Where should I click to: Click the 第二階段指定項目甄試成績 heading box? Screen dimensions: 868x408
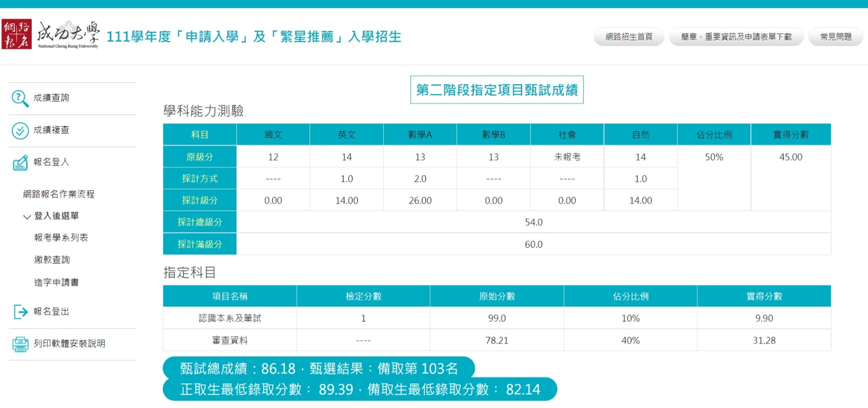(x=497, y=90)
